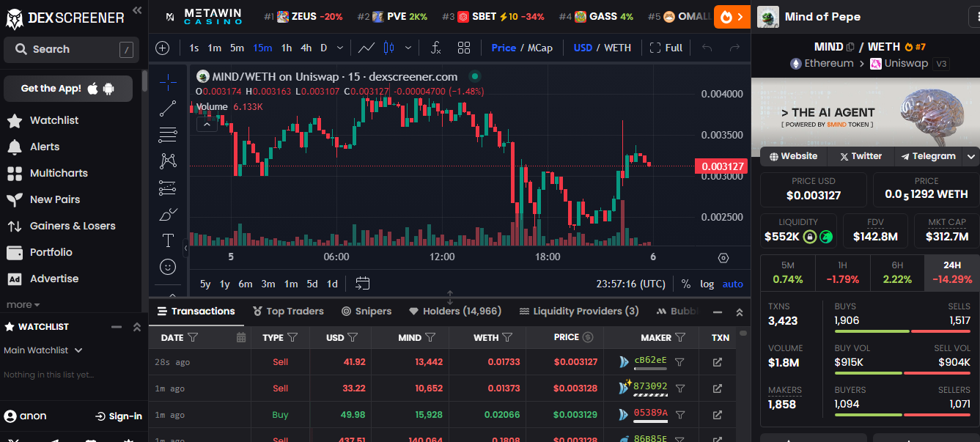Click the Sign-in link
Viewport: 980px width, 442px height.
(119, 416)
